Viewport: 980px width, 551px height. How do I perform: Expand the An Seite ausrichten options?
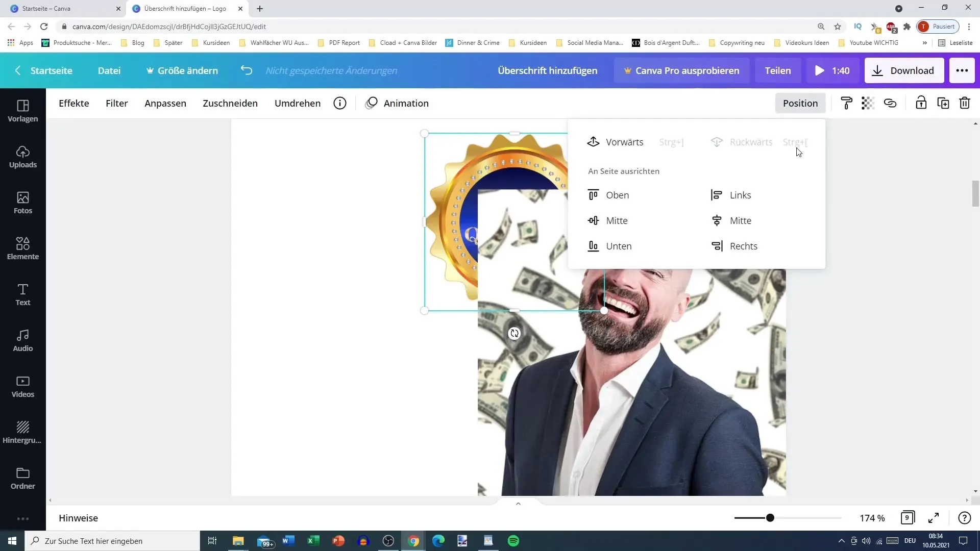(623, 171)
